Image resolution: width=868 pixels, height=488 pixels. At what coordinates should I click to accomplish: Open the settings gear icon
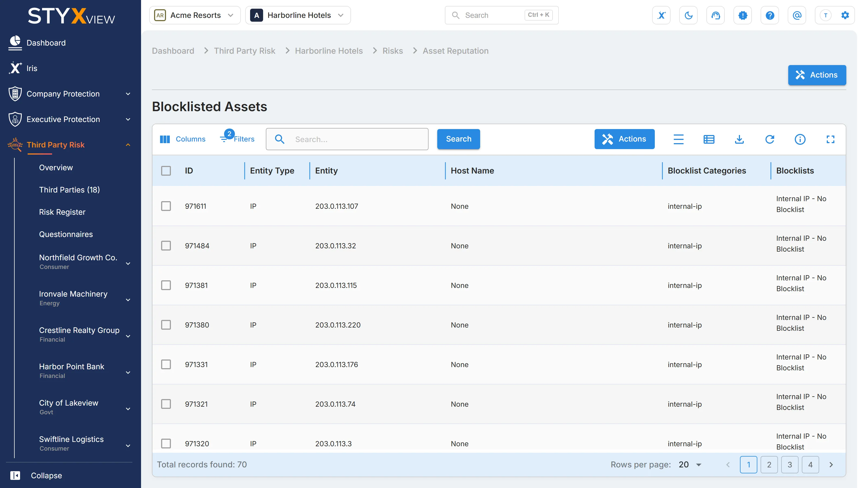pyautogui.click(x=845, y=15)
